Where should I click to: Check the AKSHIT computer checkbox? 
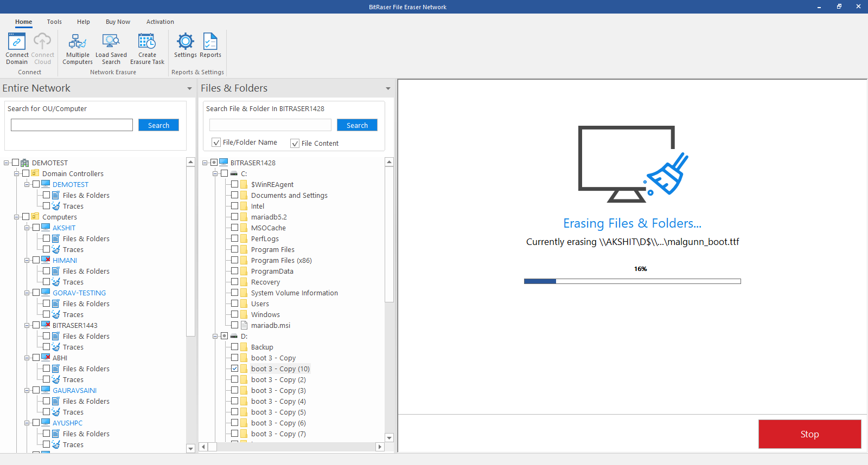pos(36,228)
